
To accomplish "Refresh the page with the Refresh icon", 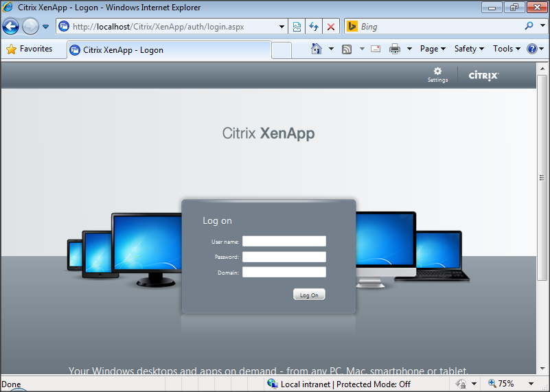I will click(314, 27).
